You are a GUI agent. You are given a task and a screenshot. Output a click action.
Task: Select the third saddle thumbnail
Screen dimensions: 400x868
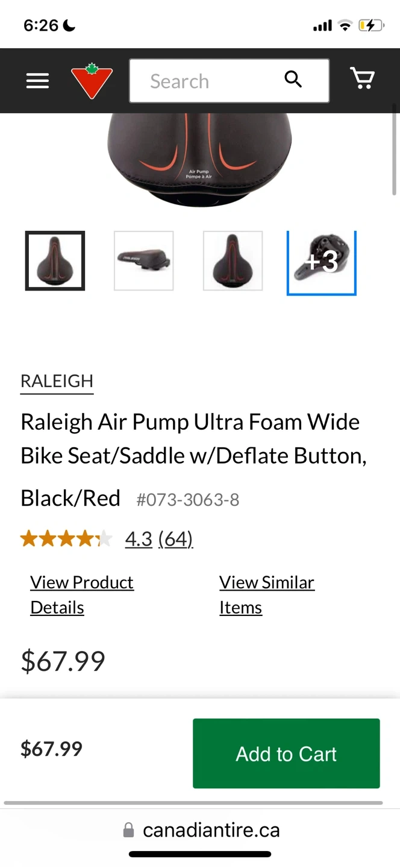tap(233, 260)
